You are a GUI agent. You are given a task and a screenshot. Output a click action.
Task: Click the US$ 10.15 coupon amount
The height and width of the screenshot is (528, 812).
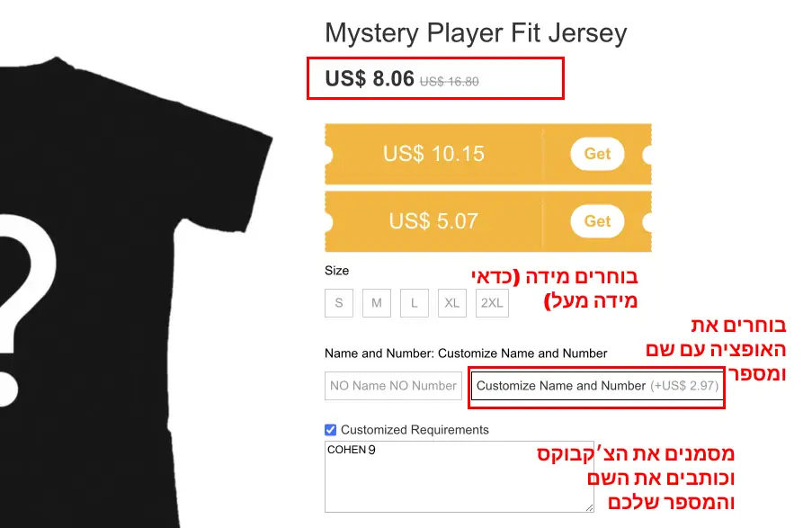(433, 154)
